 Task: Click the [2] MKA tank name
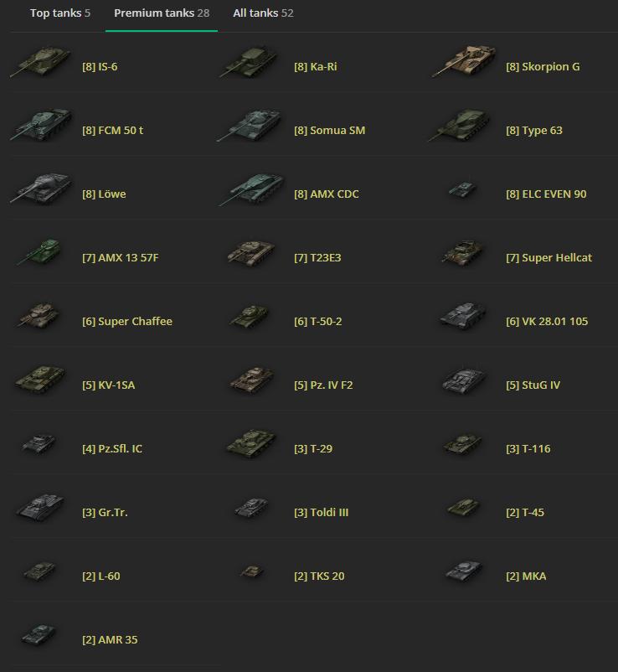(526, 576)
